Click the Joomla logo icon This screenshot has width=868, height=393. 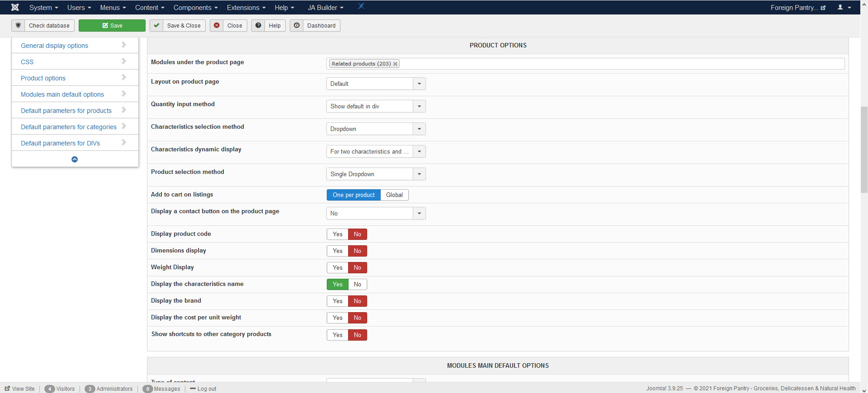point(15,7)
